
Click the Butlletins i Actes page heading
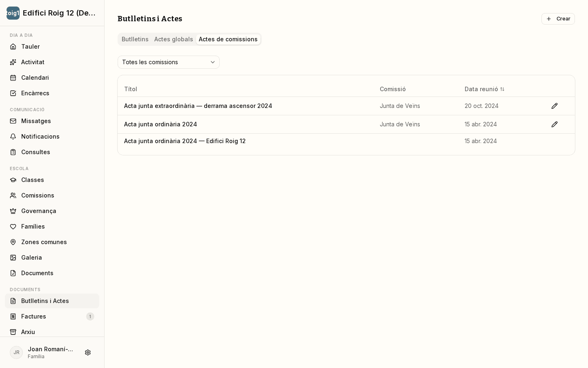150,19
